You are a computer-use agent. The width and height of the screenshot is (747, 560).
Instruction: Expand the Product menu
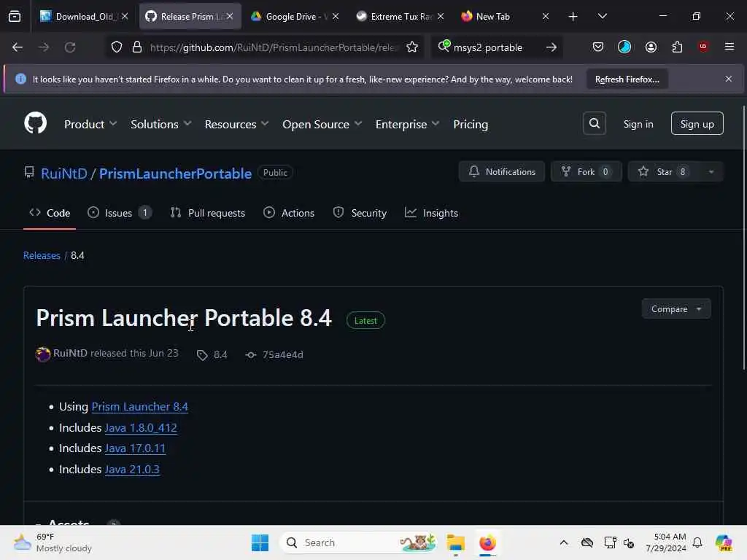point(90,124)
